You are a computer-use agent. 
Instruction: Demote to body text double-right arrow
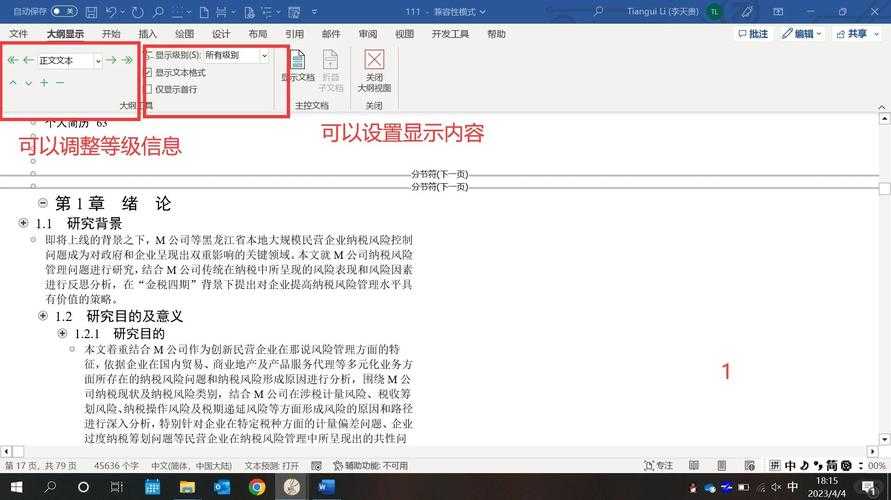coord(127,60)
